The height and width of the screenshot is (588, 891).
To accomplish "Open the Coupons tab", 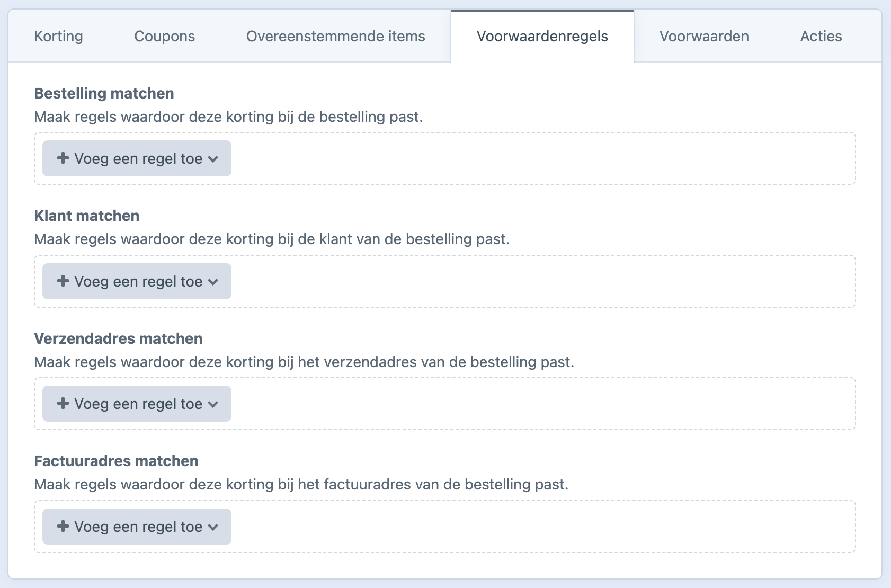I will point(164,36).
